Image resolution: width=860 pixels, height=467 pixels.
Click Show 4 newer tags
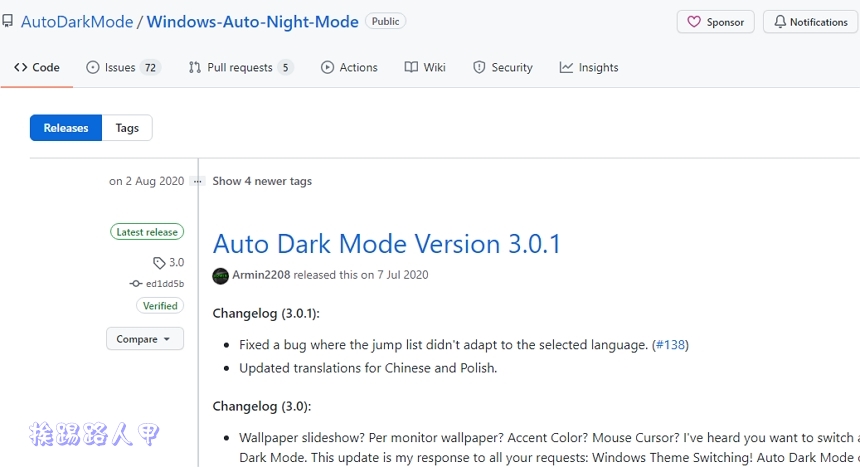click(x=262, y=181)
